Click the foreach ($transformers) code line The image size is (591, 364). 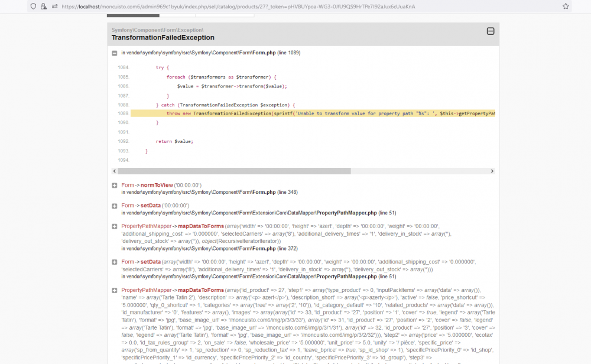pos(222,77)
